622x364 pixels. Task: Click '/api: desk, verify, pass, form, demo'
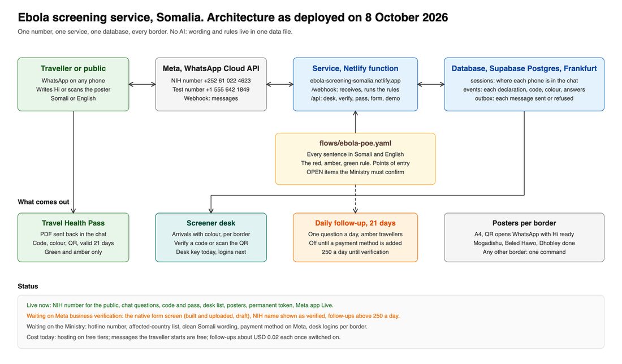click(x=356, y=98)
